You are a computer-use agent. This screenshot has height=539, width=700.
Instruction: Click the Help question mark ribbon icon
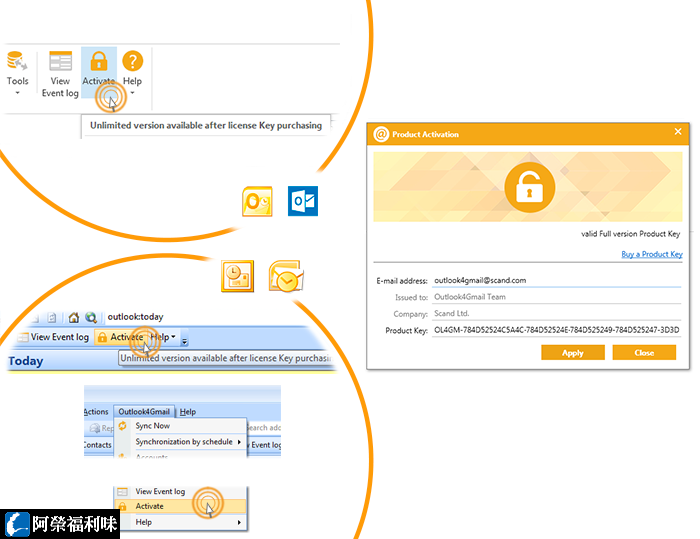point(133,61)
